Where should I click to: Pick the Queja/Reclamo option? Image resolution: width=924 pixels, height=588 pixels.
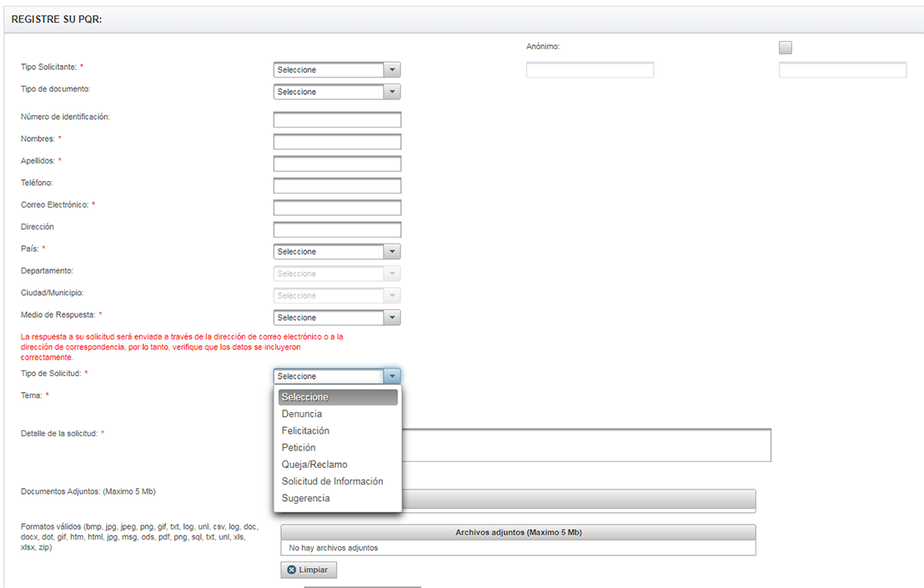pyautogui.click(x=314, y=465)
